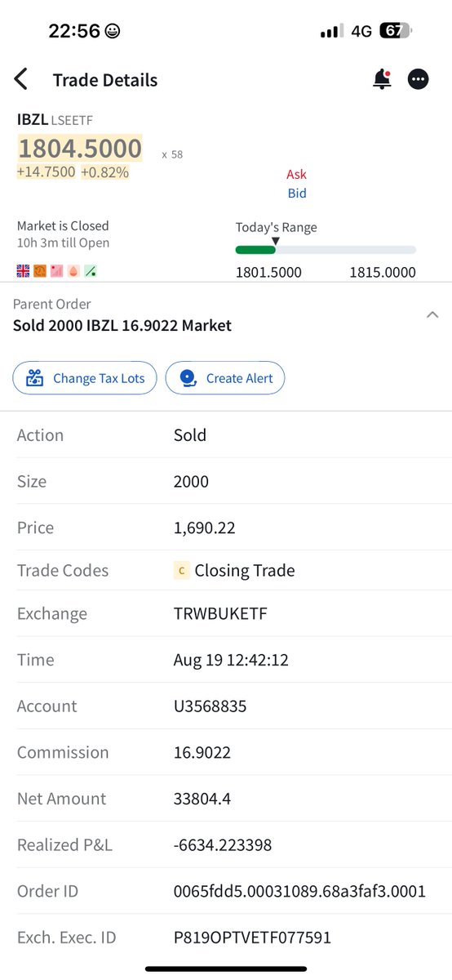Image resolution: width=452 pixels, height=980 pixels.
Task: Tap the orange icon beside the UK flag
Action: [x=40, y=270]
